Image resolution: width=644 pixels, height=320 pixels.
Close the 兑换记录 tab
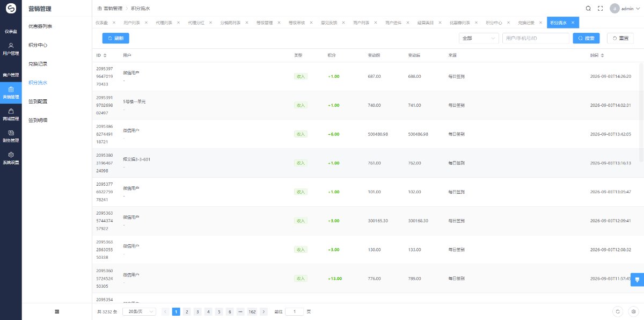541,23
